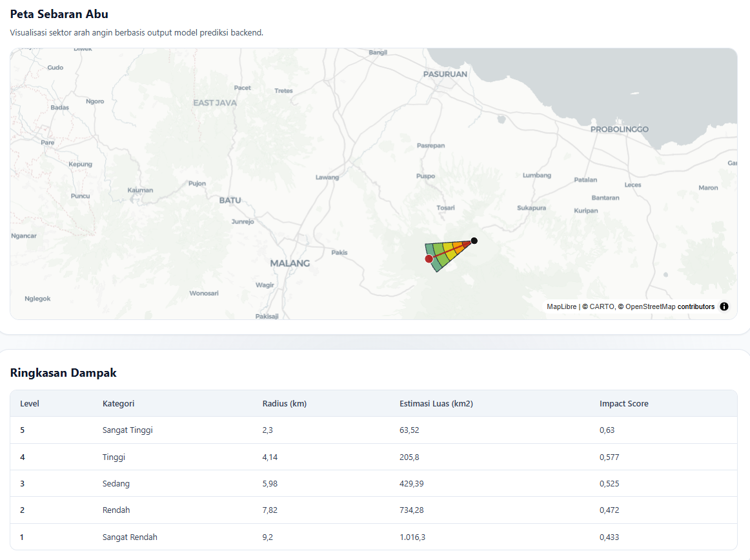Click estimated area 205,8
Screen dimensions: 750x560
409,457
